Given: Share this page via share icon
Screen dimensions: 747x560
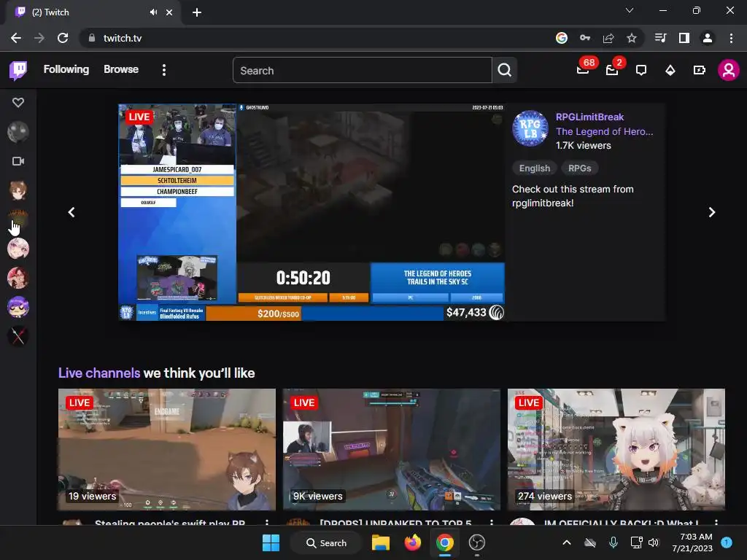Looking at the screenshot, I should (x=608, y=38).
